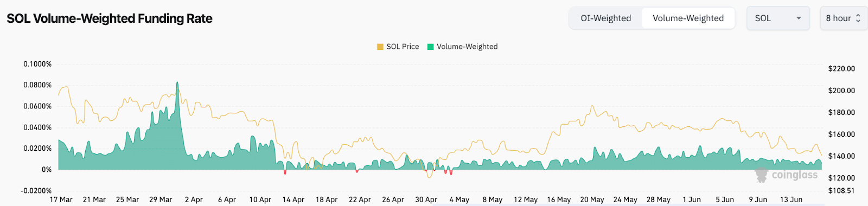Click the 2 Apr date label
The image size is (868, 206).
tap(194, 199)
